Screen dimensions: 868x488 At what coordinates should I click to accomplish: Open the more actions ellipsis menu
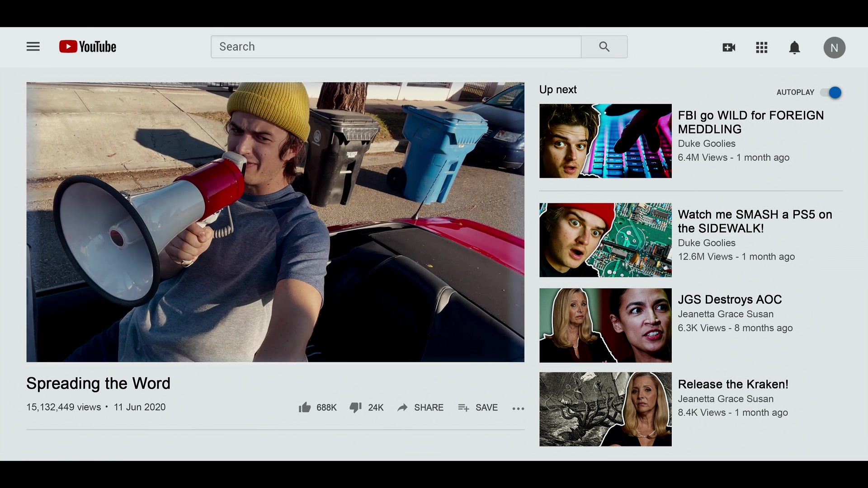(x=518, y=408)
